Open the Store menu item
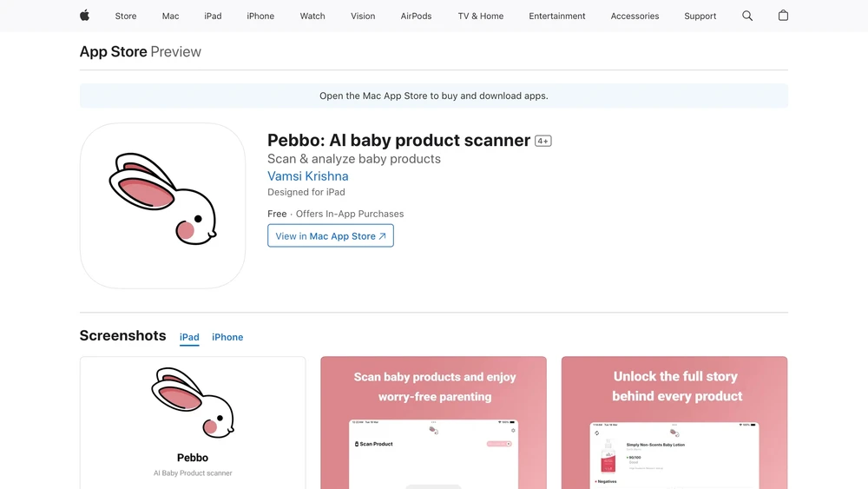868x489 pixels. tap(126, 16)
